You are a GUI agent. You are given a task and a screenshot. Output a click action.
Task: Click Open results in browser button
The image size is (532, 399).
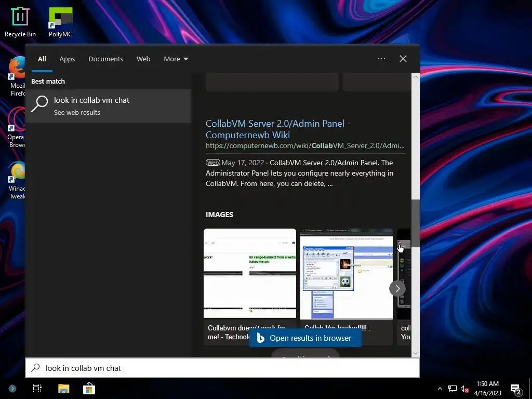(x=305, y=338)
